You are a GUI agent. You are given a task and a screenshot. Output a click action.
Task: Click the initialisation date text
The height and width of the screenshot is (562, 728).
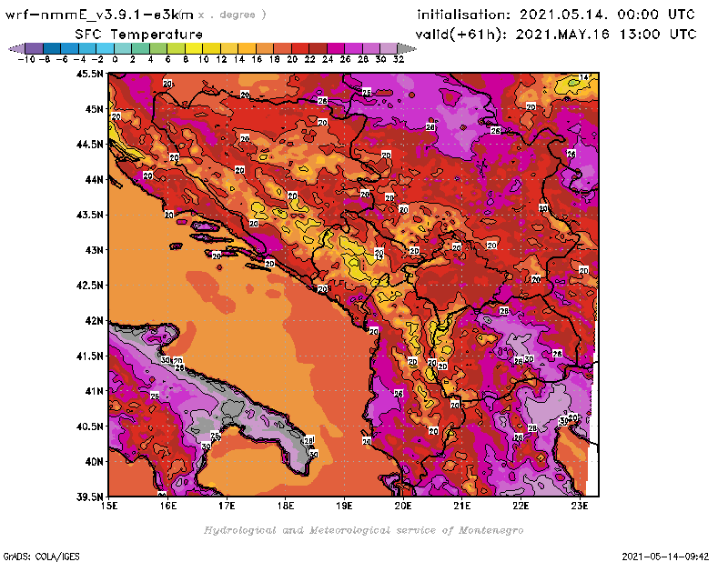click(556, 15)
